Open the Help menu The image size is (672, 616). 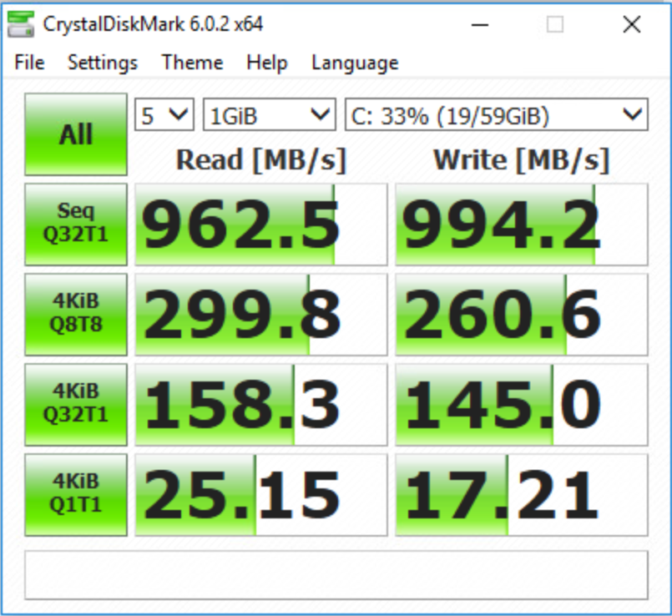pos(266,63)
